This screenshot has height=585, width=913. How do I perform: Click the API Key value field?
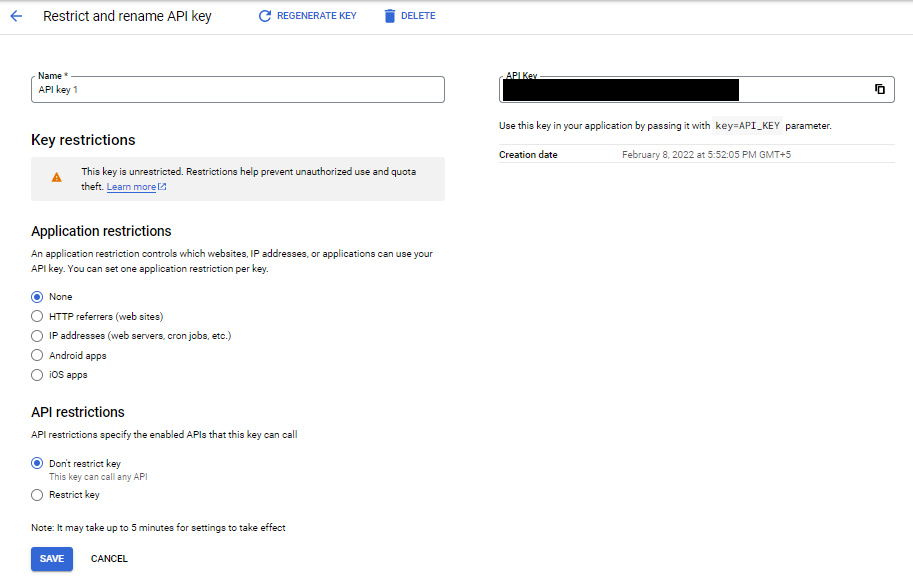(x=697, y=90)
